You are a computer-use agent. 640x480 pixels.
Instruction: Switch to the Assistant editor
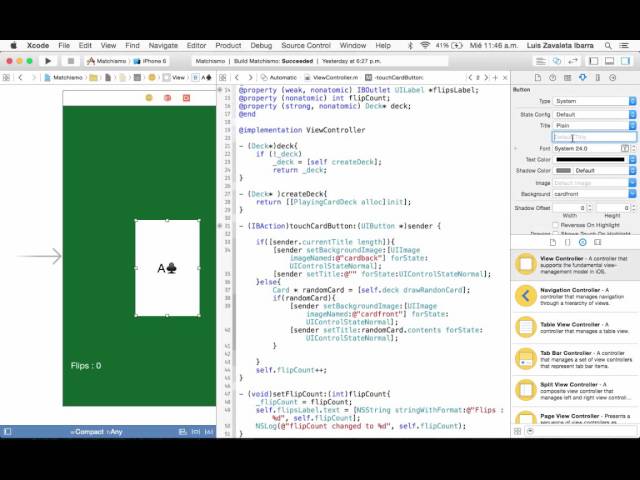click(557, 61)
